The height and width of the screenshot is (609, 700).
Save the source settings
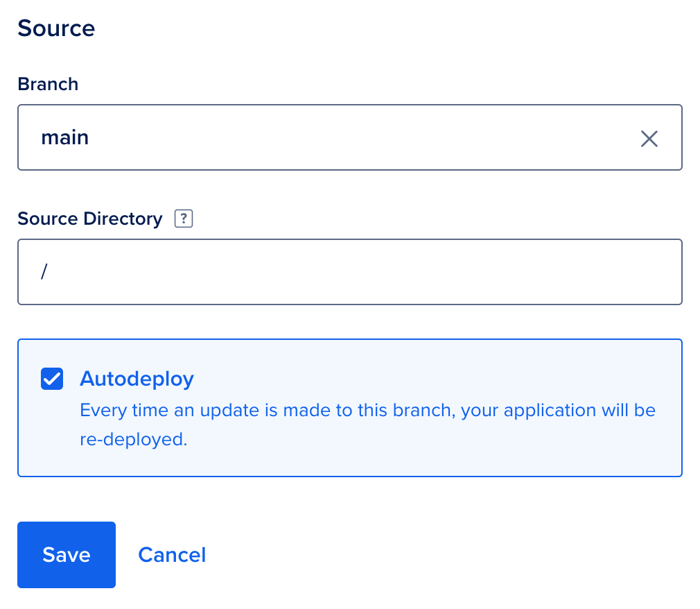67,554
